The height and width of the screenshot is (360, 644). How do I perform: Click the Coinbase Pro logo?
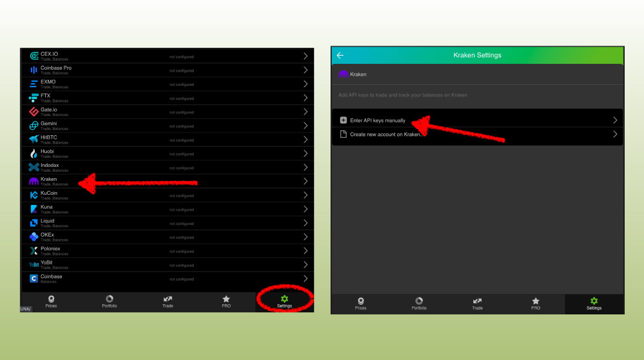[x=33, y=70]
